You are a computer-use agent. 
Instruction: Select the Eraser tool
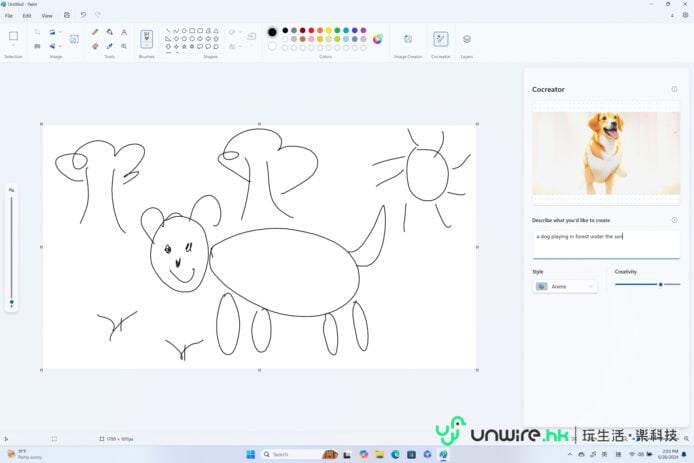[x=95, y=45]
